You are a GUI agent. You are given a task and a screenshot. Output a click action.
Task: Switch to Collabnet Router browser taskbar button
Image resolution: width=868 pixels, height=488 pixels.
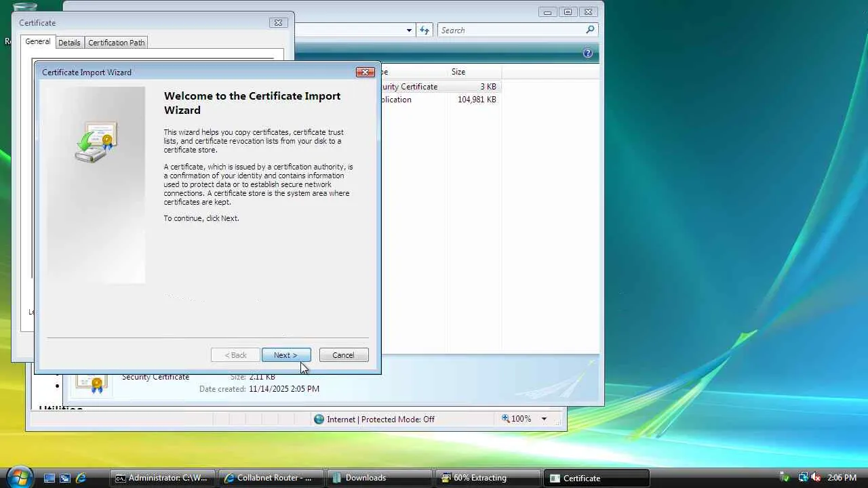(271, 478)
